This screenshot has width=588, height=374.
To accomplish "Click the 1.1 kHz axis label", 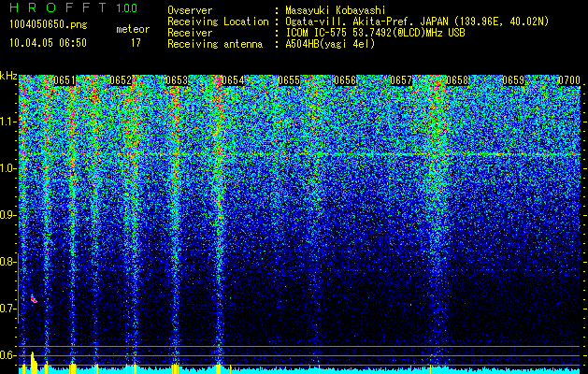I will coord(7,122).
